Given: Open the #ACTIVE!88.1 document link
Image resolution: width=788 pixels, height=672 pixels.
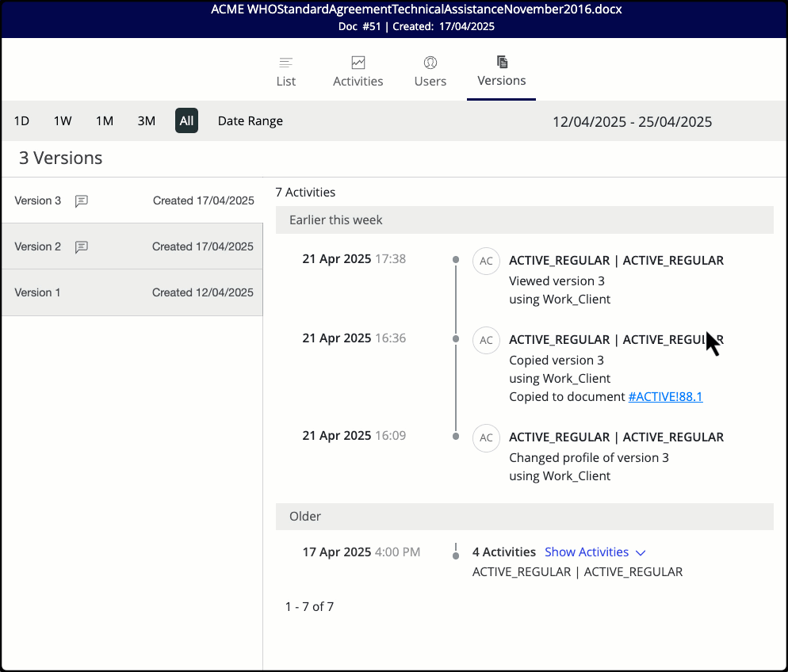Looking at the screenshot, I should [x=665, y=396].
